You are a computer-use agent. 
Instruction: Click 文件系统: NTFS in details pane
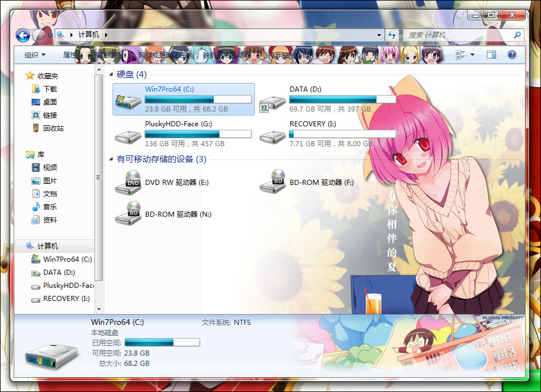click(x=226, y=322)
